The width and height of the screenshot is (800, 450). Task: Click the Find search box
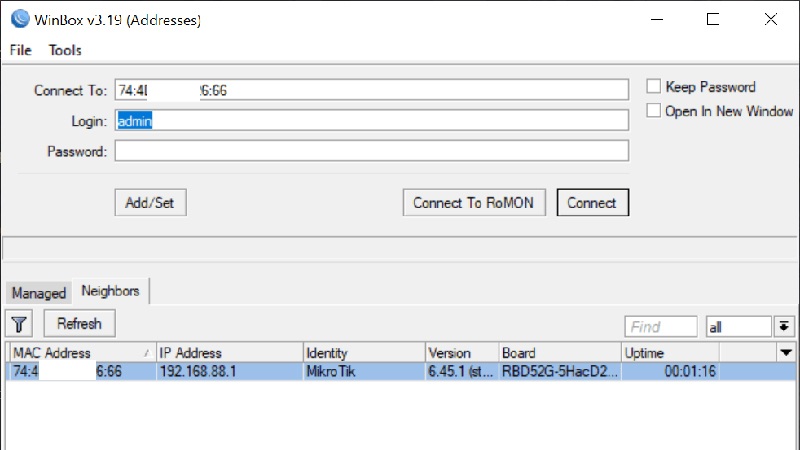(x=661, y=327)
